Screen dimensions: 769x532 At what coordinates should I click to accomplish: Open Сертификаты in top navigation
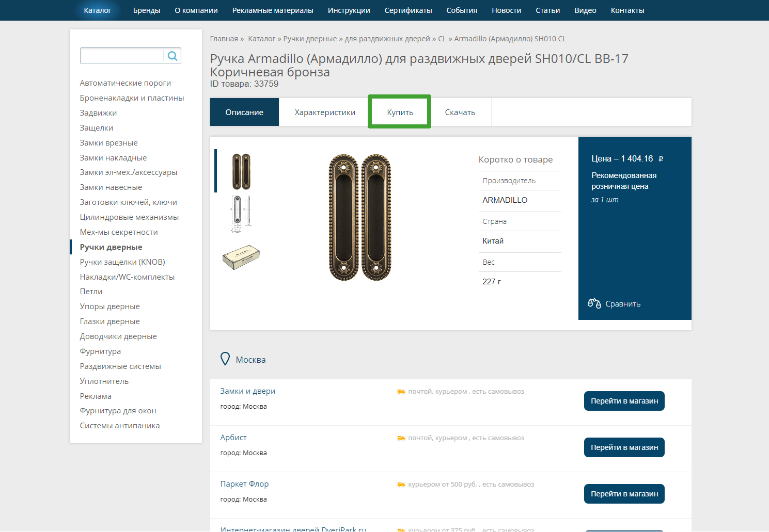point(409,10)
